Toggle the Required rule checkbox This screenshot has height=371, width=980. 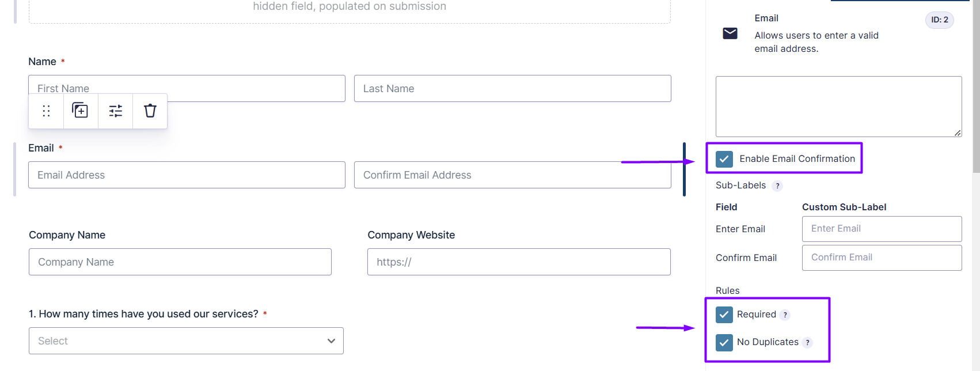(x=724, y=315)
